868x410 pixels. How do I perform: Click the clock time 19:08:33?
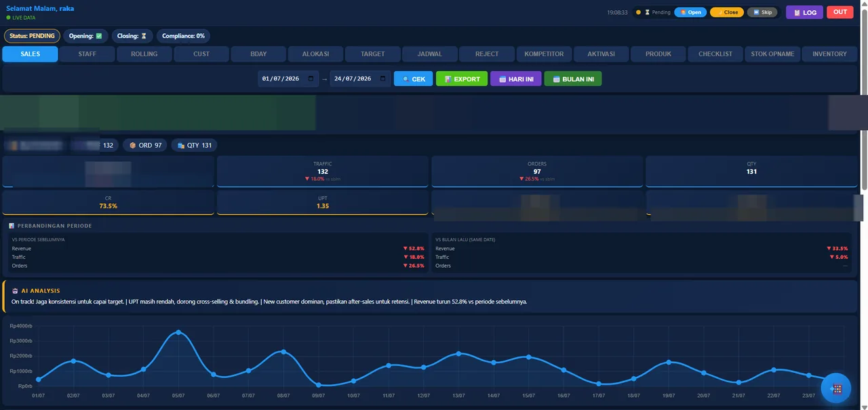coord(617,12)
